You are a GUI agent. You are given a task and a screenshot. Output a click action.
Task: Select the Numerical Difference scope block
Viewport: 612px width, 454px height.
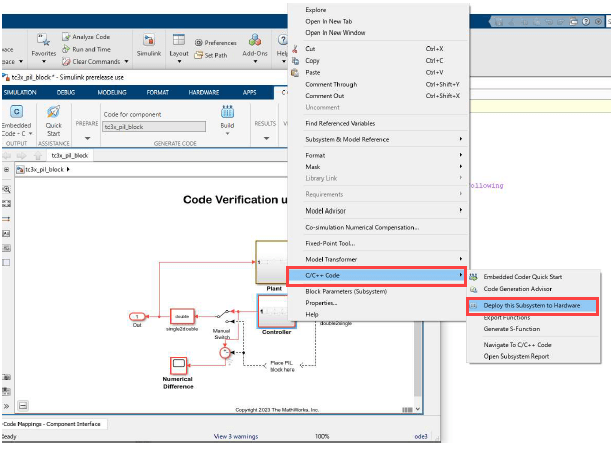pos(177,364)
